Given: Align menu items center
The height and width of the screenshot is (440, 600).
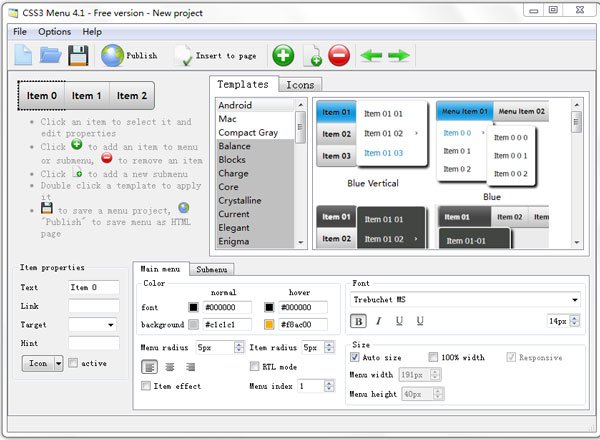Looking at the screenshot, I should pyautogui.click(x=170, y=367).
